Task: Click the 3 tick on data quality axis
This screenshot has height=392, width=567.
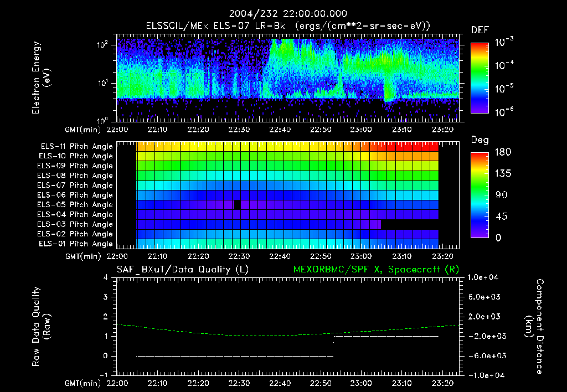Action: pyautogui.click(x=105, y=297)
